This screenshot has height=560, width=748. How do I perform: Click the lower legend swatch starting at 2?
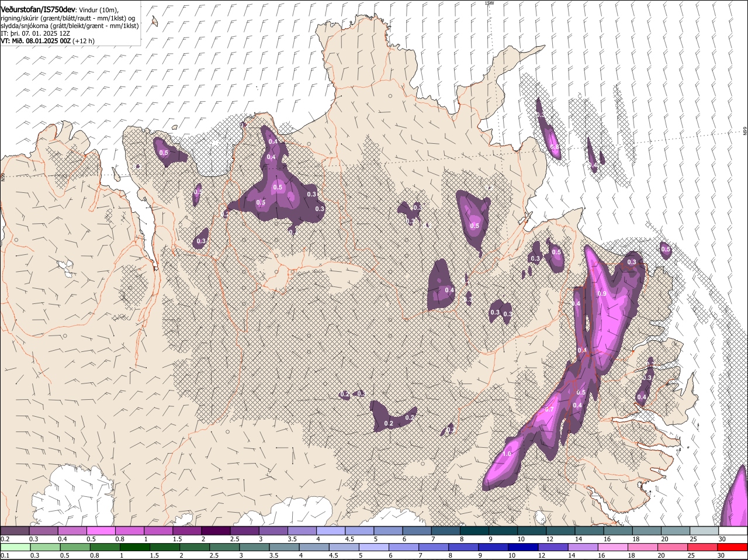tap(194, 547)
